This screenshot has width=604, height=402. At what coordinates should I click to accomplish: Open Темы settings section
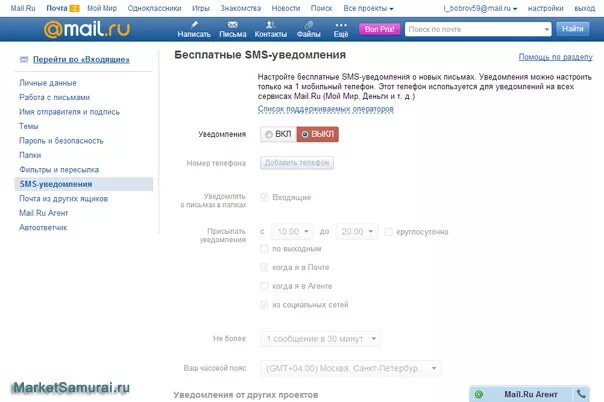(x=29, y=126)
